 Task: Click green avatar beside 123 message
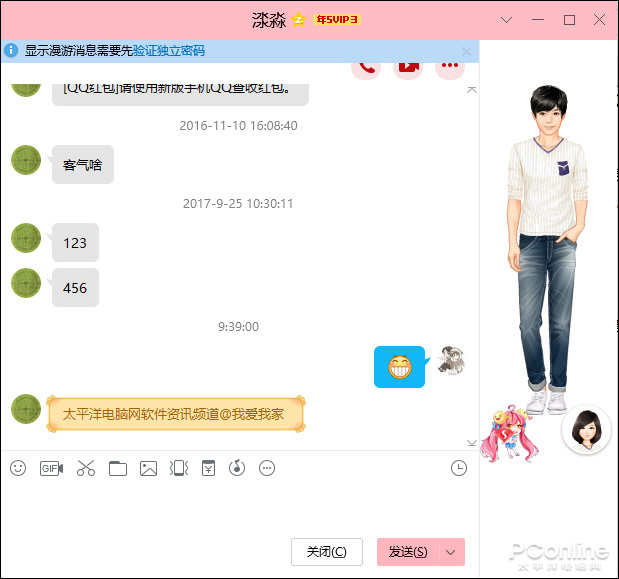(26, 238)
